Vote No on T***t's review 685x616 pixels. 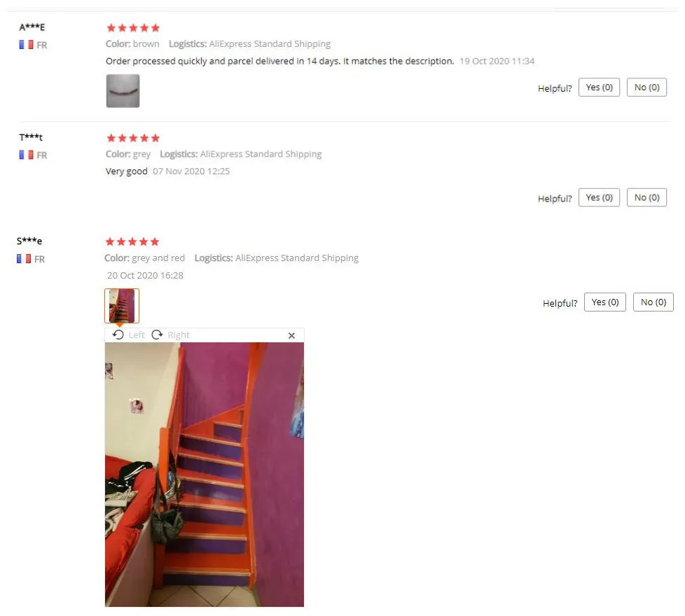pyautogui.click(x=646, y=197)
